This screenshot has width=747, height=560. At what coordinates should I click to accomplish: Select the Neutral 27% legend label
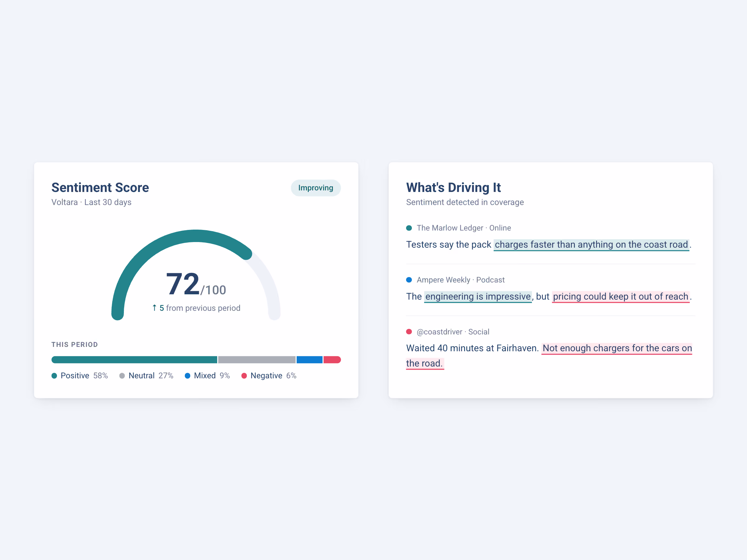point(151,376)
